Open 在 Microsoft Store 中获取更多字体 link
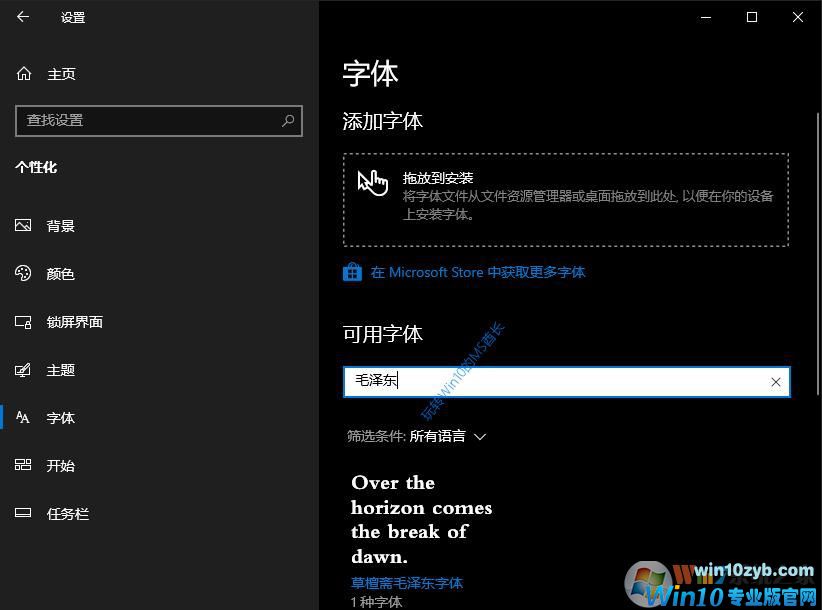This screenshot has height=610, width=822. (x=478, y=272)
